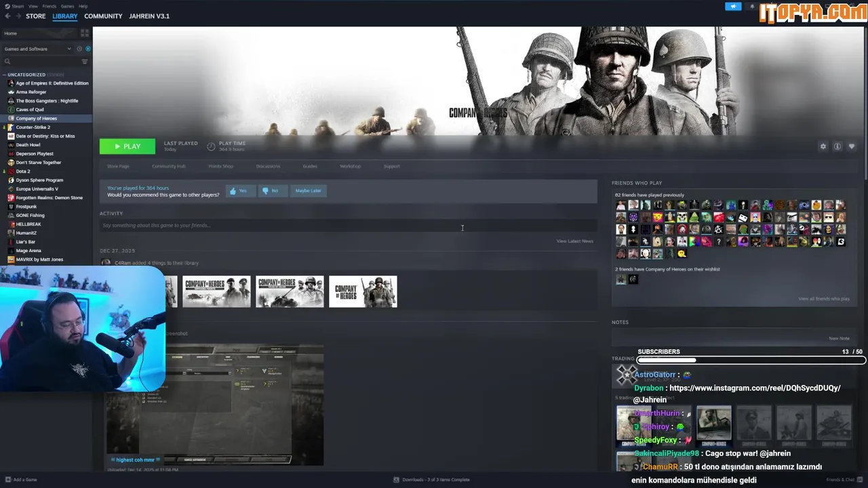Click the Play Time clock icon
Image resolution: width=868 pixels, height=488 pixels.
tap(211, 146)
